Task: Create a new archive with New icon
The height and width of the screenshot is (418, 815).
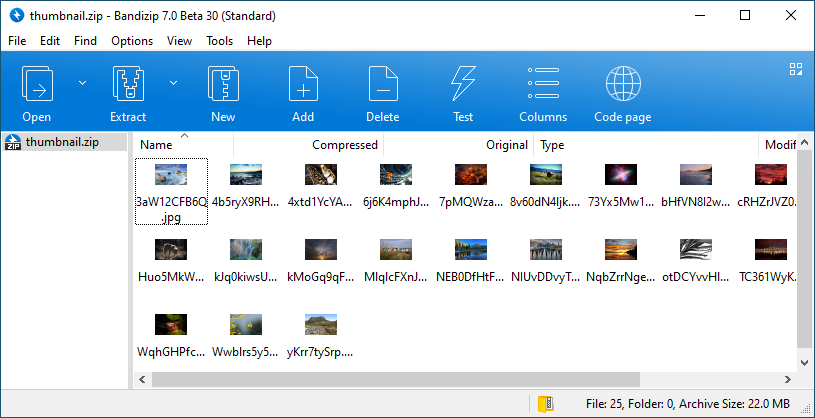Action: [223, 84]
